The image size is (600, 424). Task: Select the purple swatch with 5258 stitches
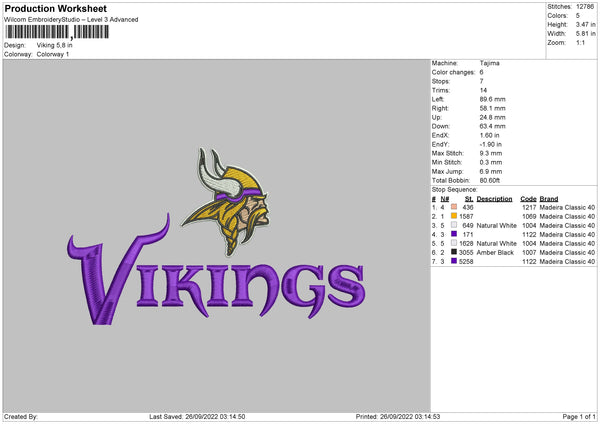click(x=454, y=260)
